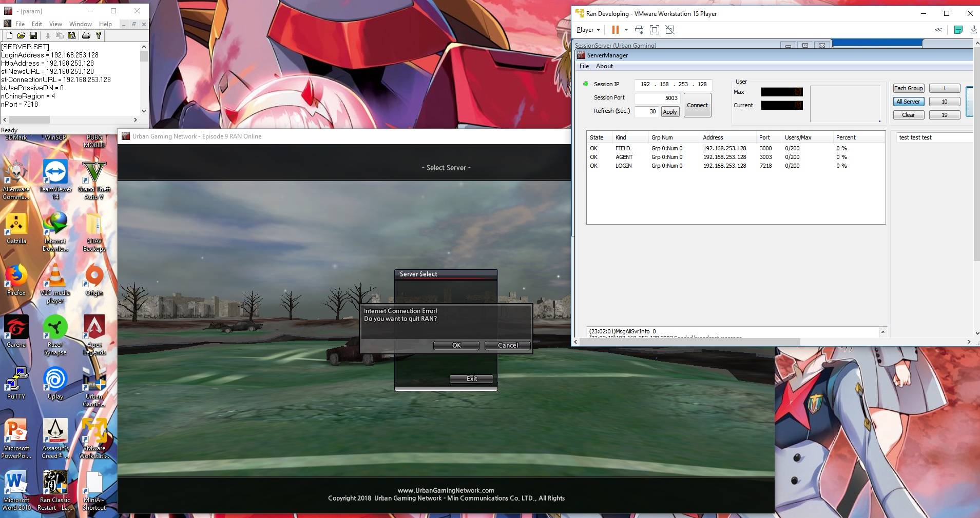The height and width of the screenshot is (518, 980).
Task: Click param editor horizontal scrollbar thumb
Action: click(x=30, y=119)
